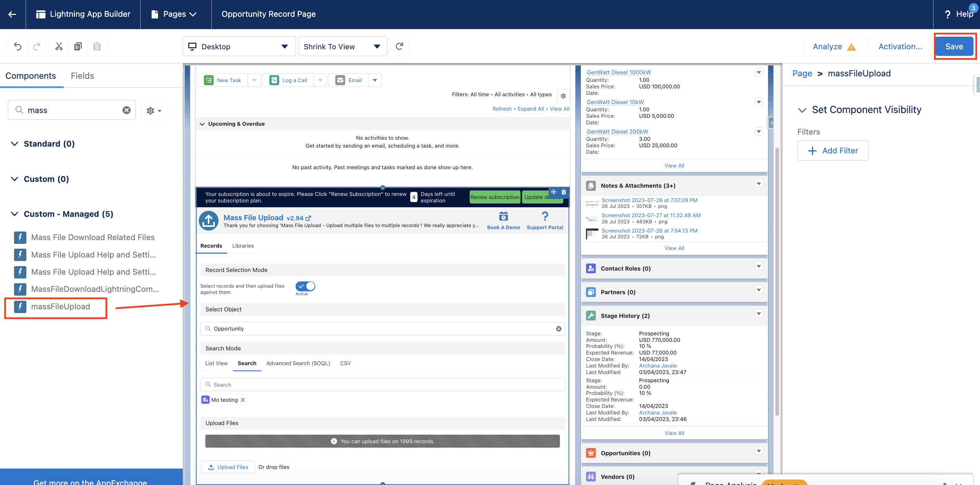
Task: Open the activity filters gear icon
Action: pyautogui.click(x=563, y=96)
